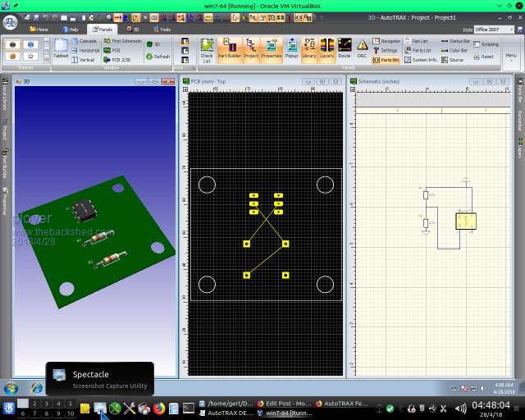525x420 pixels.
Task: Click Refresh in the Window group
Action: [158, 57]
